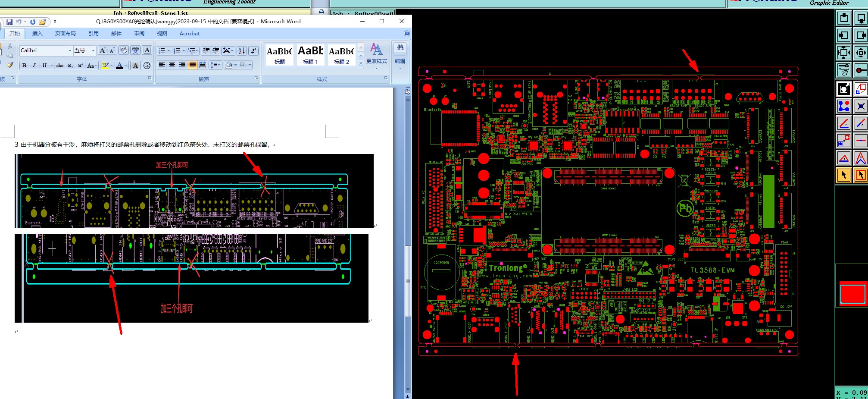
Task: Toggle justified paragraph alignment
Action: coord(193,65)
